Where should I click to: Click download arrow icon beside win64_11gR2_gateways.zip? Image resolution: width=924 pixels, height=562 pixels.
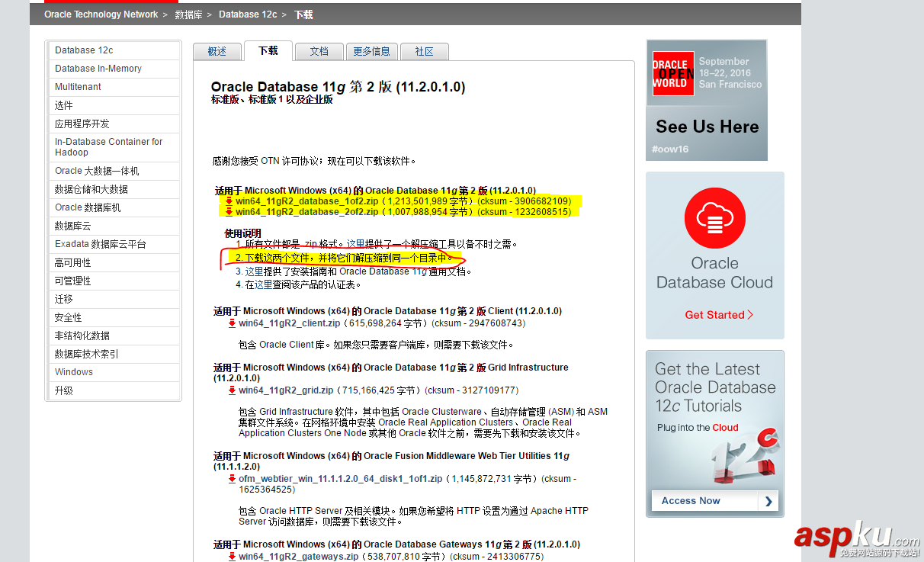[232, 557]
